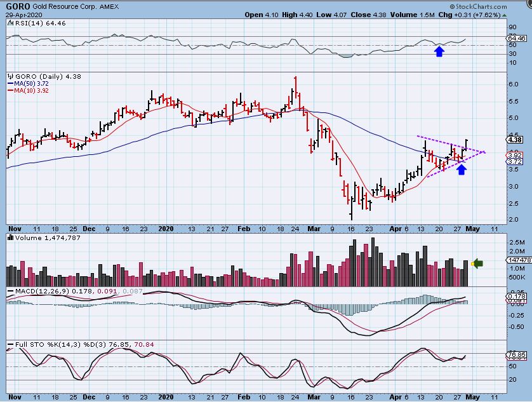532x402 pixels.
Task: Click the Feb label on the bottom date axis
Action: (244, 397)
